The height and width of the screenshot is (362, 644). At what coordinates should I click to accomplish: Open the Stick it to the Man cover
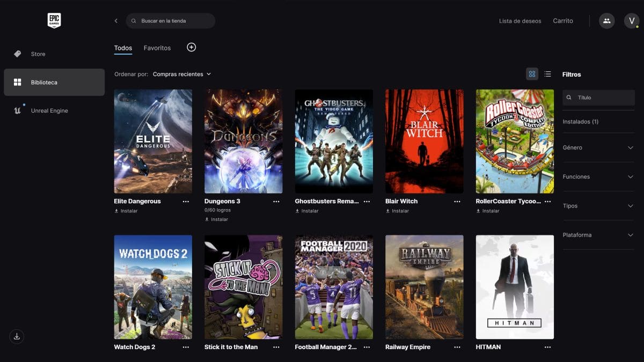point(243,287)
